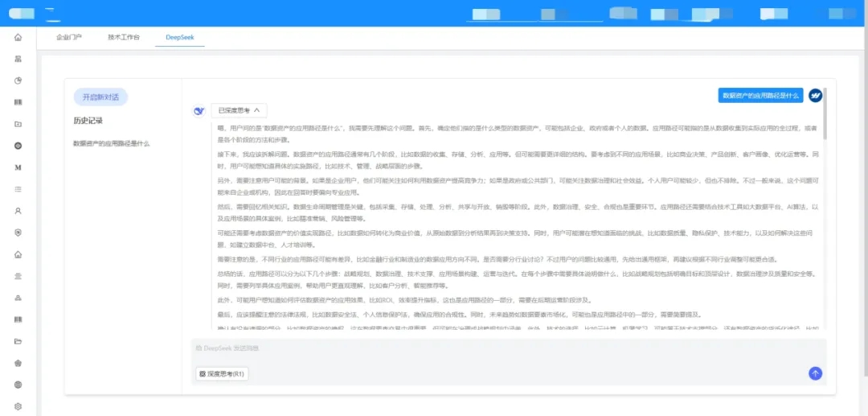The image size is (868, 416).
Task: Click the person profile icon in sidebar
Action: tap(18, 211)
